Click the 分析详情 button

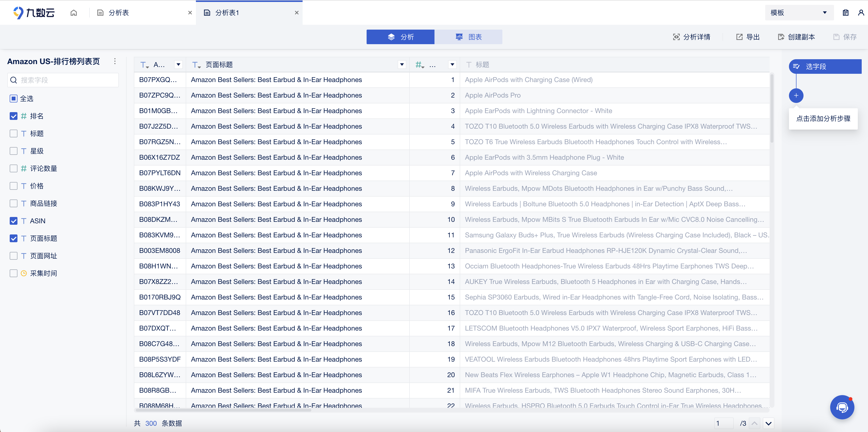tap(691, 37)
